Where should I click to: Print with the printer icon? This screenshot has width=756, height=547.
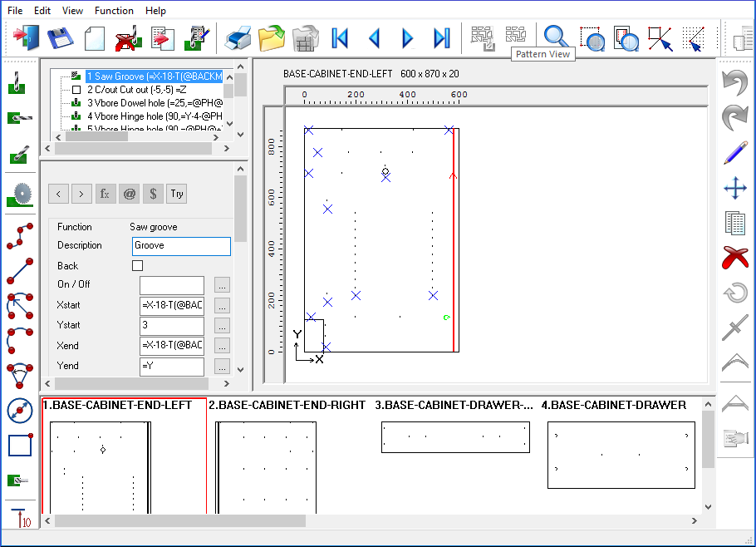pyautogui.click(x=238, y=38)
